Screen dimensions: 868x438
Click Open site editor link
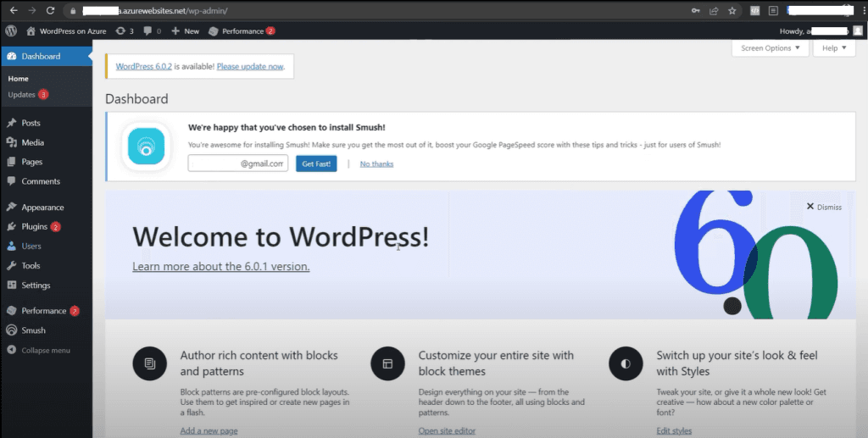click(x=447, y=431)
